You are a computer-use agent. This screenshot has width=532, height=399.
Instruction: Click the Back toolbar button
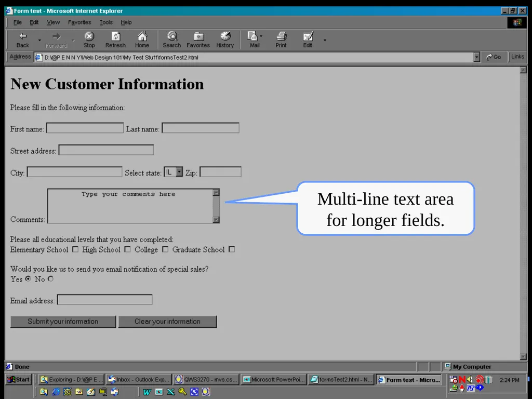(23, 39)
